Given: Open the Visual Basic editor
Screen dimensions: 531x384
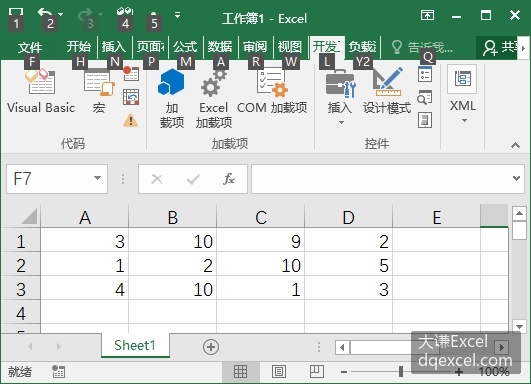Looking at the screenshot, I should [x=41, y=91].
